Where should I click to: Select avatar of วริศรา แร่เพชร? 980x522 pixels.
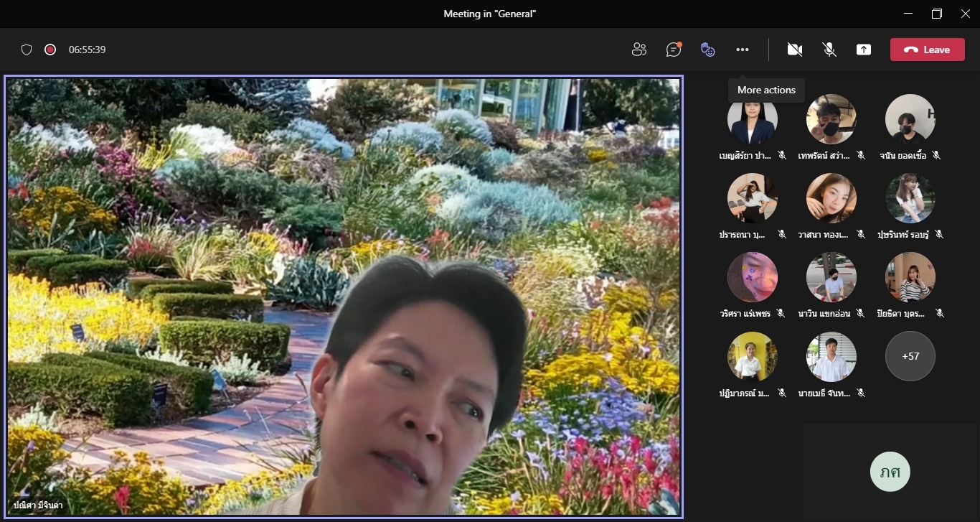tap(753, 277)
